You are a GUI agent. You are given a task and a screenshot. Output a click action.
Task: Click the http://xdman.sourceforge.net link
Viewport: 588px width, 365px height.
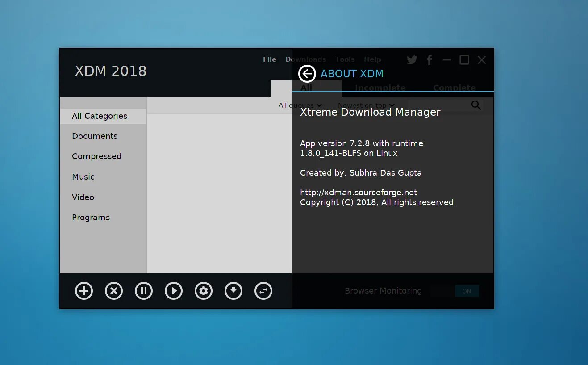coord(359,193)
